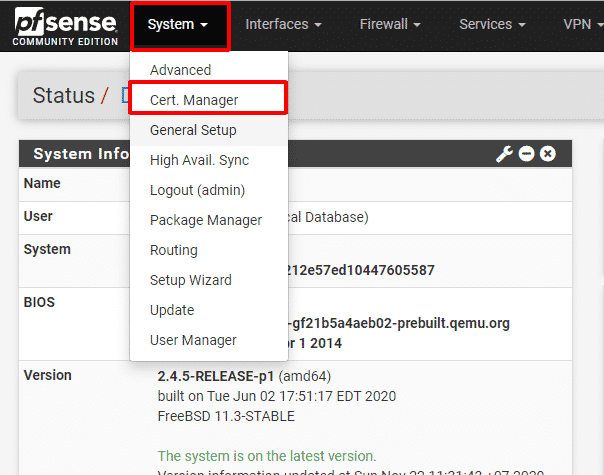The image size is (604, 475).
Task: Open Package Manager from menu
Action: pyautogui.click(x=205, y=220)
